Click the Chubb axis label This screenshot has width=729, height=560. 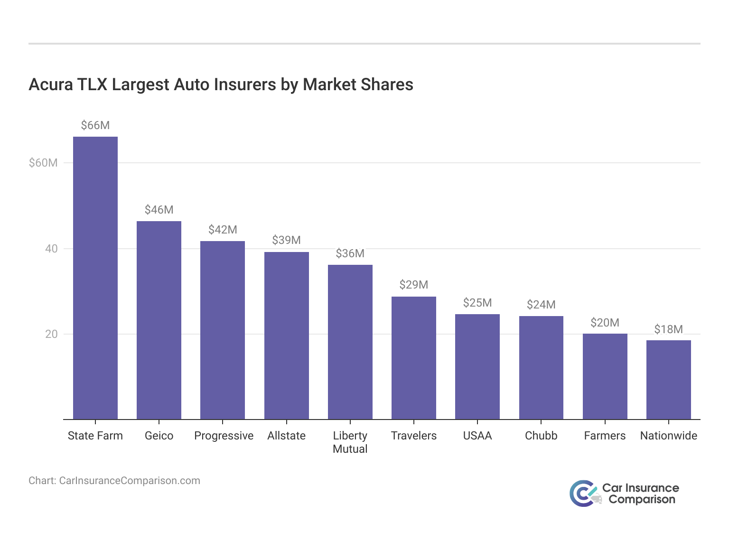click(541, 436)
